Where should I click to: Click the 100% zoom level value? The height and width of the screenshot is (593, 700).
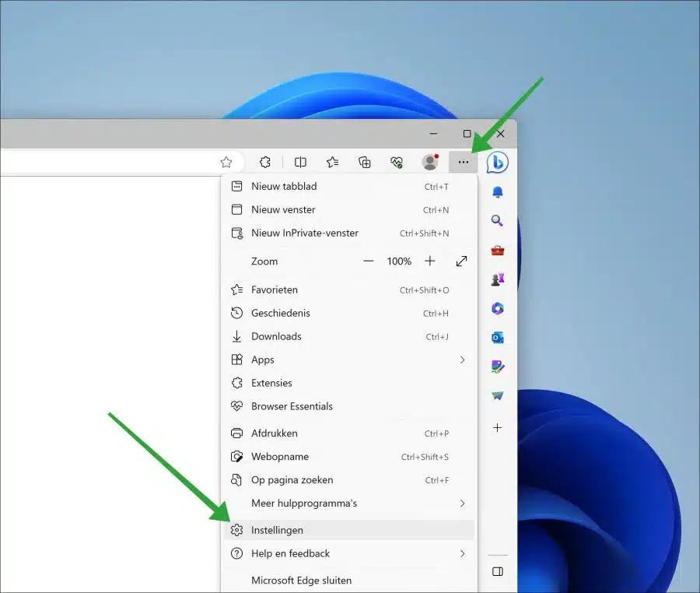399,261
